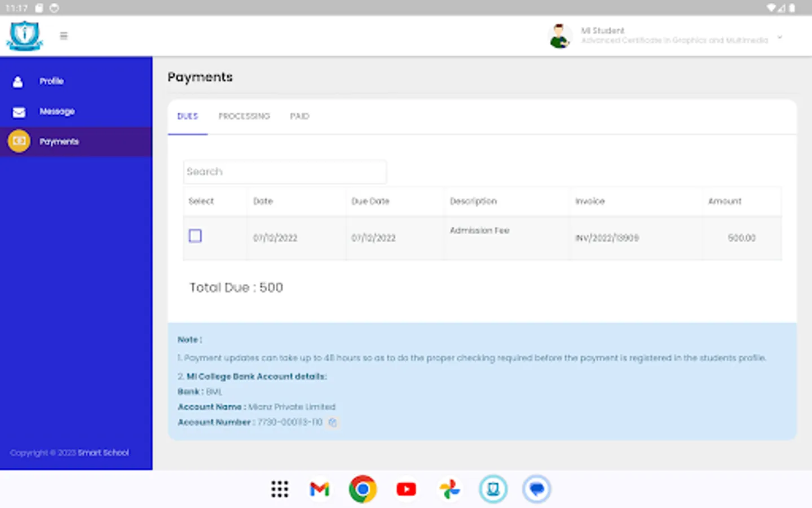Image resolution: width=812 pixels, height=508 pixels.
Task: Toggle the hamburger sidebar menu
Action: coord(64,36)
